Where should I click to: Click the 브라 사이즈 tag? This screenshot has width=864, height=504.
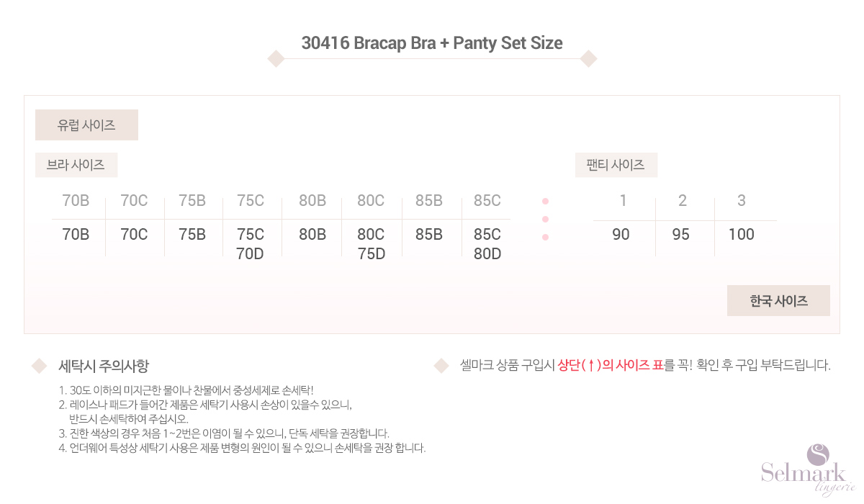tap(76, 165)
